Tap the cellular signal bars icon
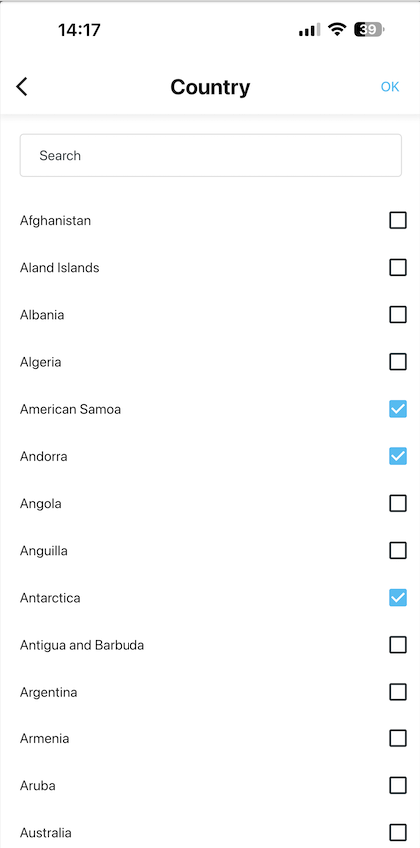 (309, 30)
